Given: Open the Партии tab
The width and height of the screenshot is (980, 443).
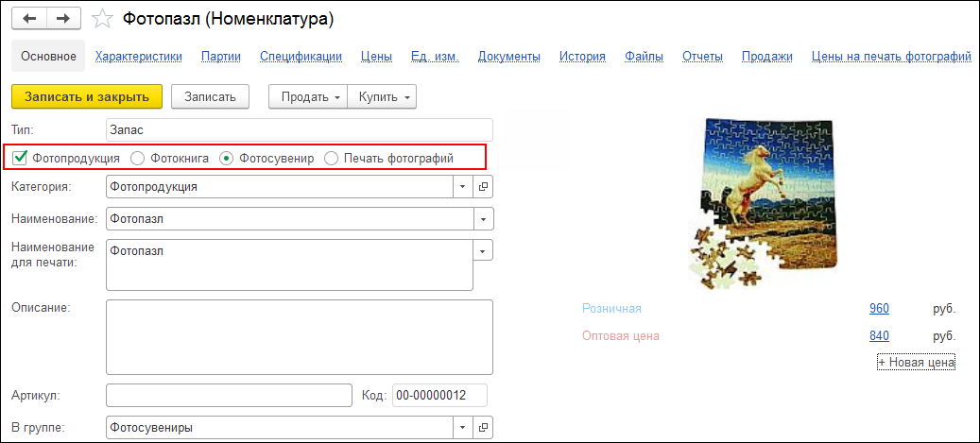Looking at the screenshot, I should [221, 57].
